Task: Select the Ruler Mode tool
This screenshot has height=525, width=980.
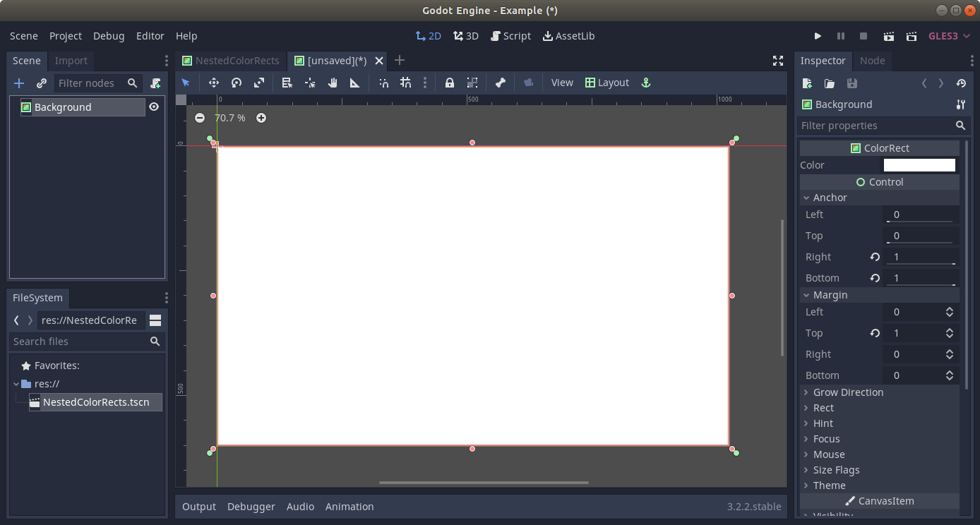Action: click(x=355, y=83)
